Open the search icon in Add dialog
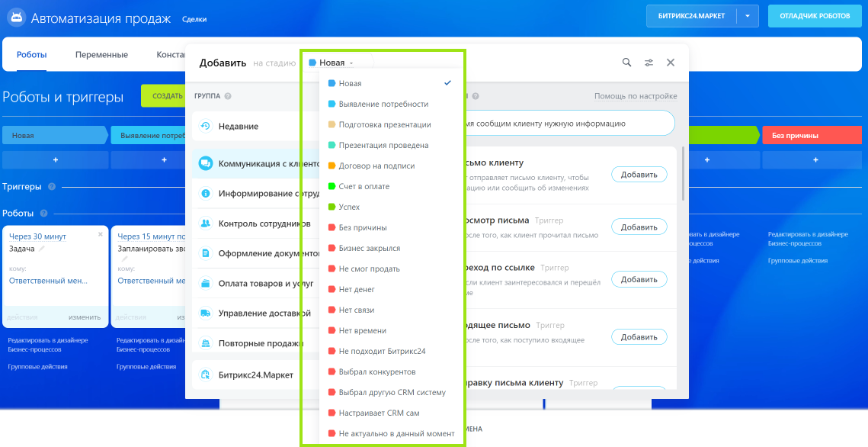The width and height of the screenshot is (868, 447). point(626,63)
